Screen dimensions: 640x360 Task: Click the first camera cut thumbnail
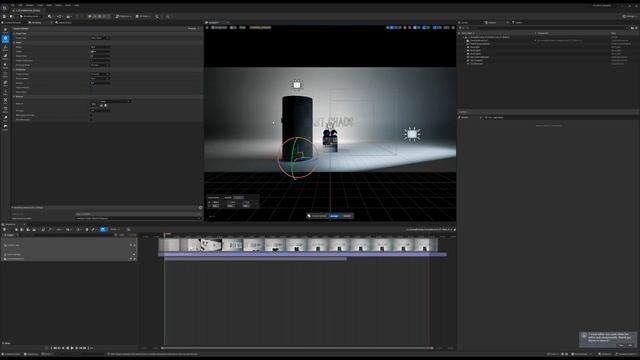(x=169, y=245)
